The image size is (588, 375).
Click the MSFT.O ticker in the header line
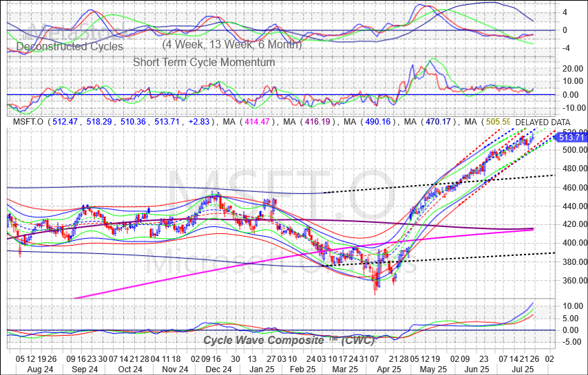click(28, 122)
